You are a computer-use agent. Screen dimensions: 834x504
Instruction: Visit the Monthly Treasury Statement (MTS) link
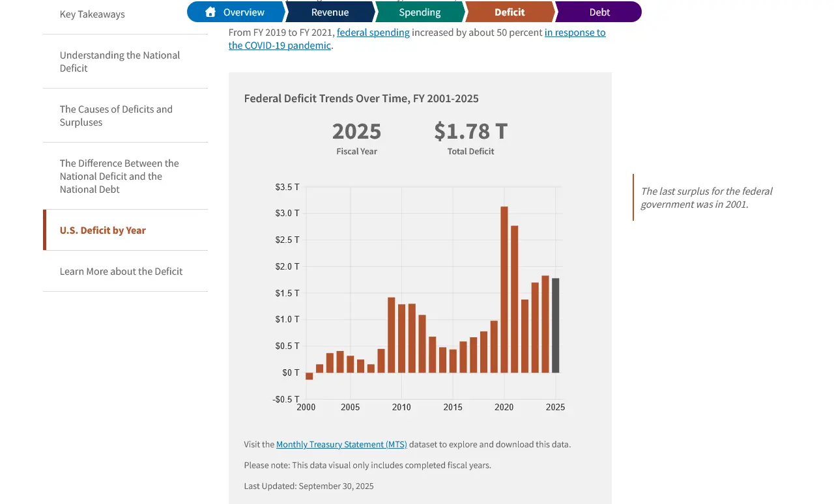[341, 445]
